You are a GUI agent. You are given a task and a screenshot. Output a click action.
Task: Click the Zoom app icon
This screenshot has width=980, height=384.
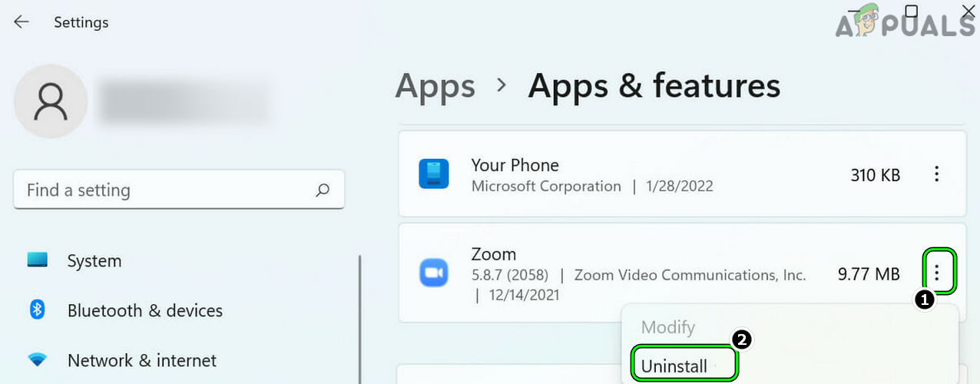(433, 273)
